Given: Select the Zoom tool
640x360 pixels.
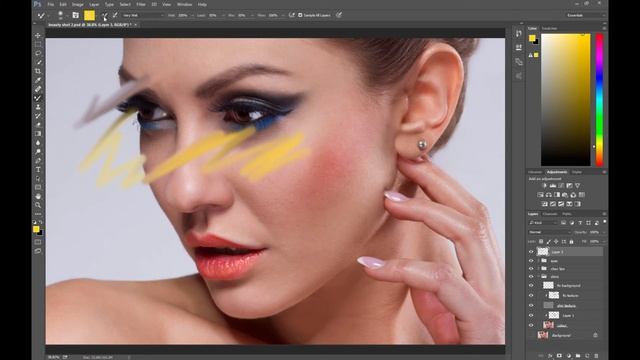Looking at the screenshot, I should 38,205.
